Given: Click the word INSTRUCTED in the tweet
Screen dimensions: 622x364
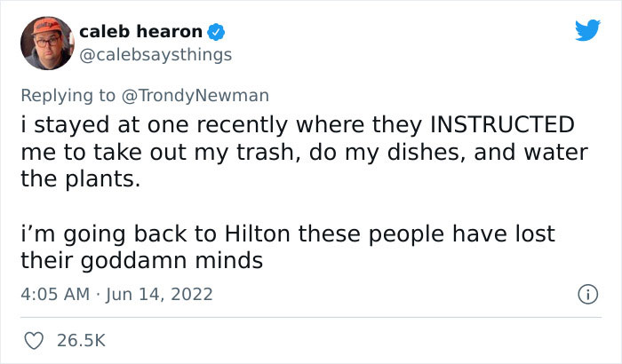Looking at the screenshot, I should tap(502, 124).
